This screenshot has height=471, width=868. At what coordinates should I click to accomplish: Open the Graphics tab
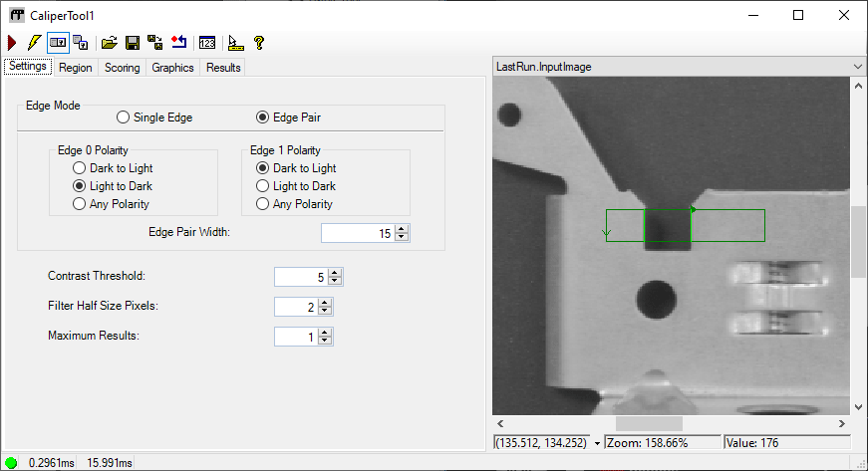coord(172,68)
